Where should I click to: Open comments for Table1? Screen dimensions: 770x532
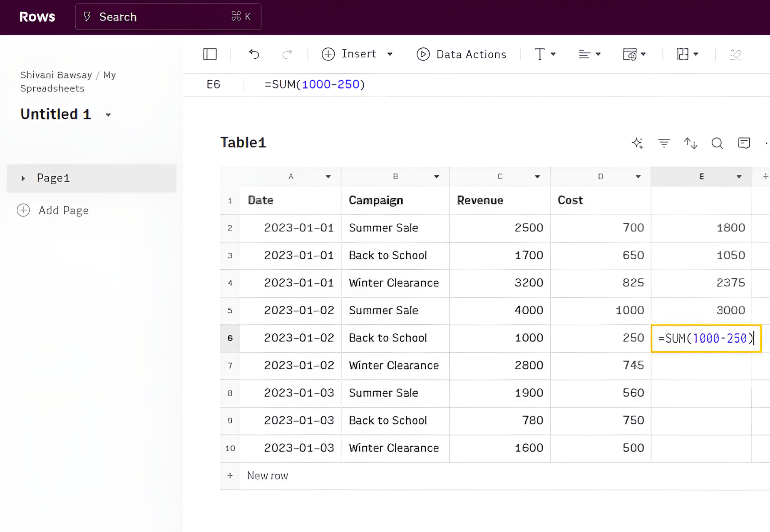(744, 143)
